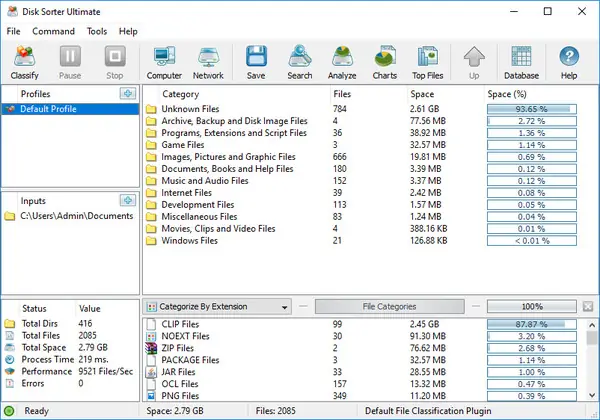Select the Music and Audio Files row
600x420 pixels.
(x=362, y=181)
